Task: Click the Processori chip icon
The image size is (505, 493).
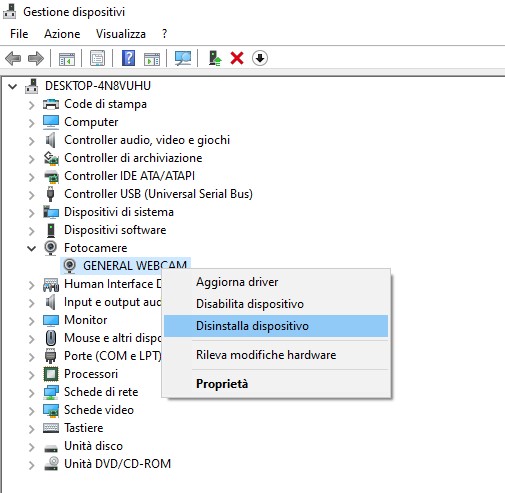Action: 51,374
